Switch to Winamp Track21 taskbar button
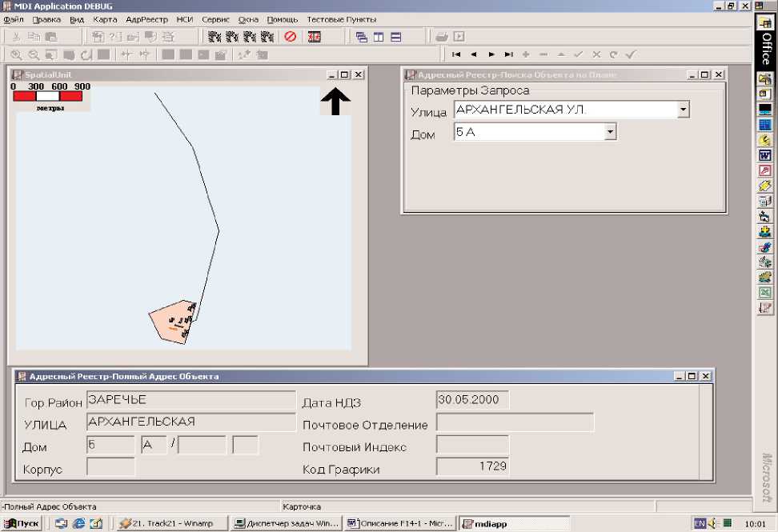 click(x=172, y=523)
